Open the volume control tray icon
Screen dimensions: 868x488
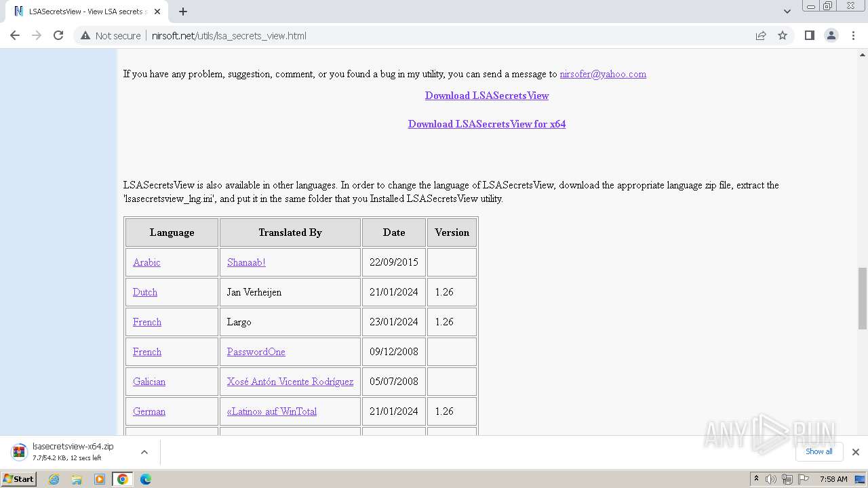[771, 479]
